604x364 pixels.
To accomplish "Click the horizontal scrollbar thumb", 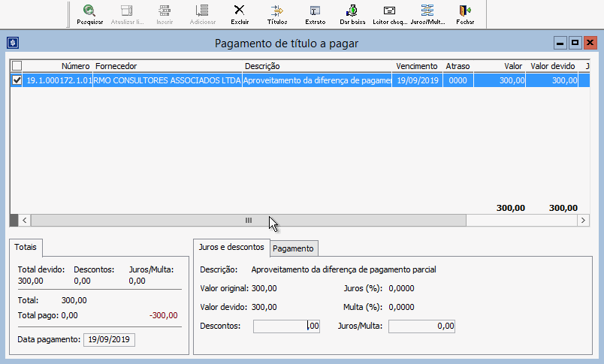I will 248,221.
